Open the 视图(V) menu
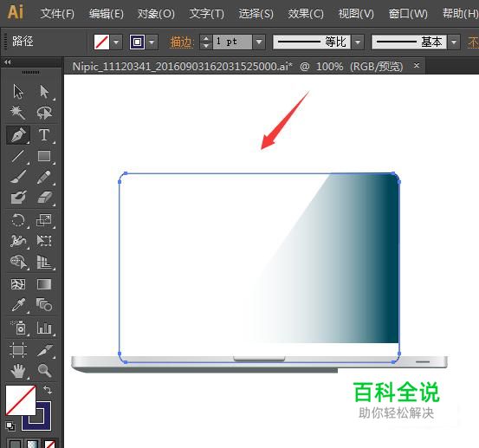479x448 pixels. coord(356,14)
